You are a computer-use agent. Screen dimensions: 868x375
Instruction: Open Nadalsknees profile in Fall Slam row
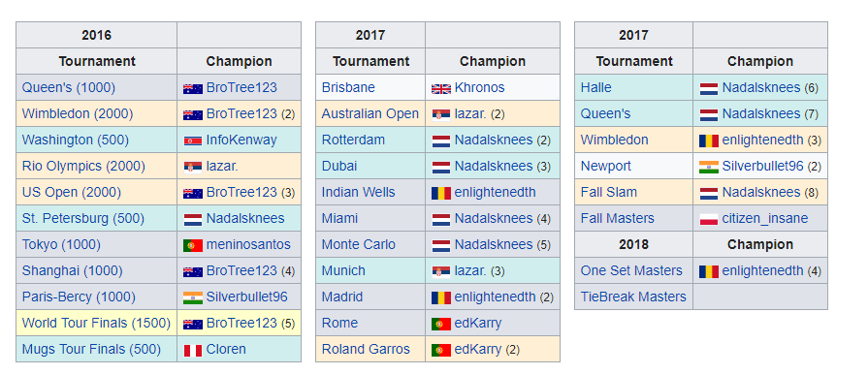tap(761, 193)
